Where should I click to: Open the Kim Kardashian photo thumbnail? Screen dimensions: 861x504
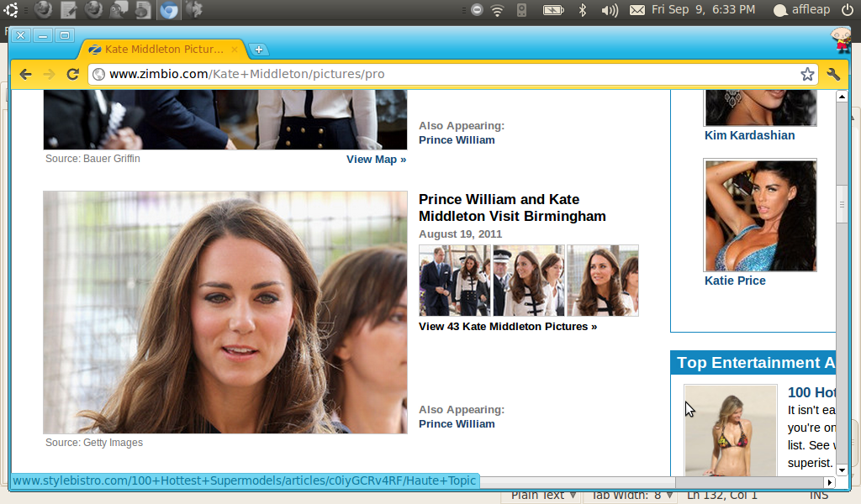click(x=760, y=108)
